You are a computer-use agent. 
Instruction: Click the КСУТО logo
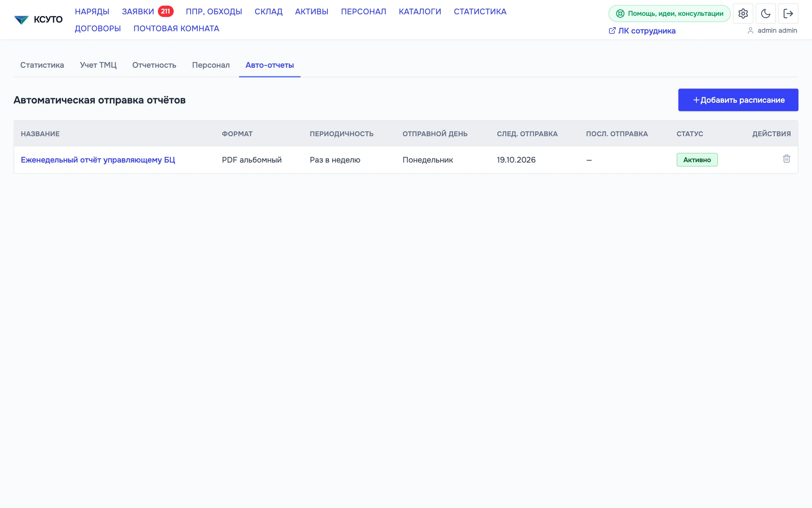pos(38,20)
